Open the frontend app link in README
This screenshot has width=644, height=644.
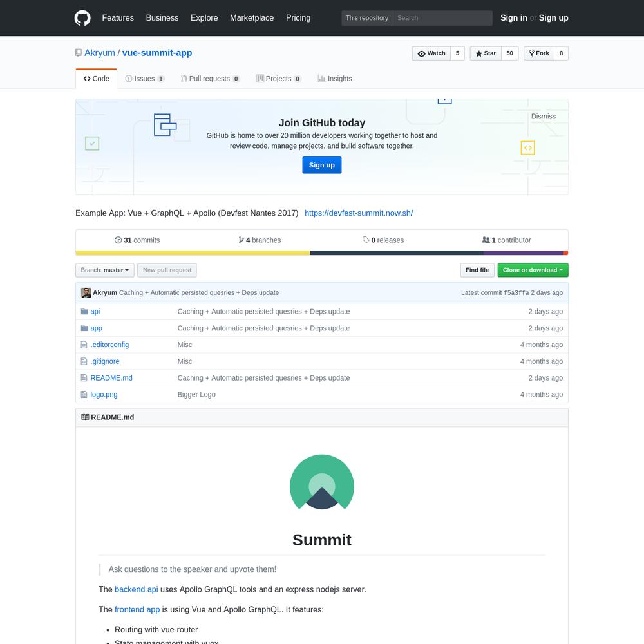pos(137,609)
